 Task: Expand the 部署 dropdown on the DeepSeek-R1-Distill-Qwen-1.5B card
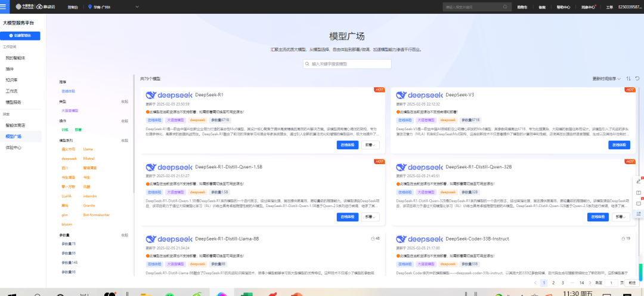[370, 217]
